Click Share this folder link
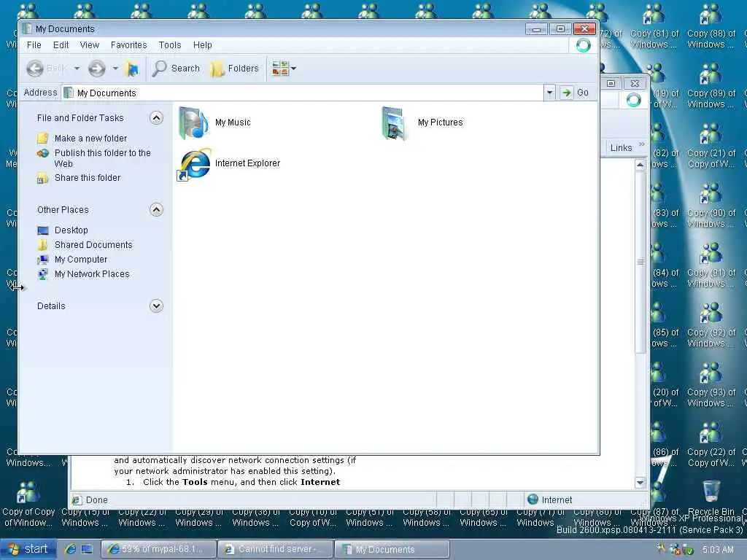This screenshot has width=747, height=560. coord(88,178)
